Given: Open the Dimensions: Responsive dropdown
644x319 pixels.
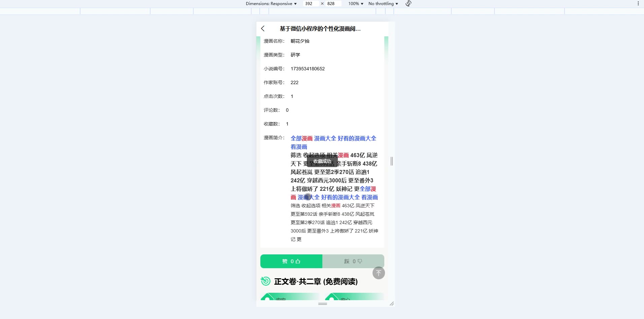Looking at the screenshot, I should (271, 4).
